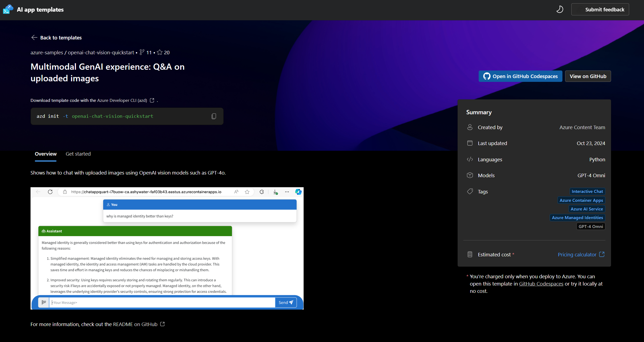Screen dimensions: 644x342
Task: Switch to the Overview tab
Action: (46, 154)
